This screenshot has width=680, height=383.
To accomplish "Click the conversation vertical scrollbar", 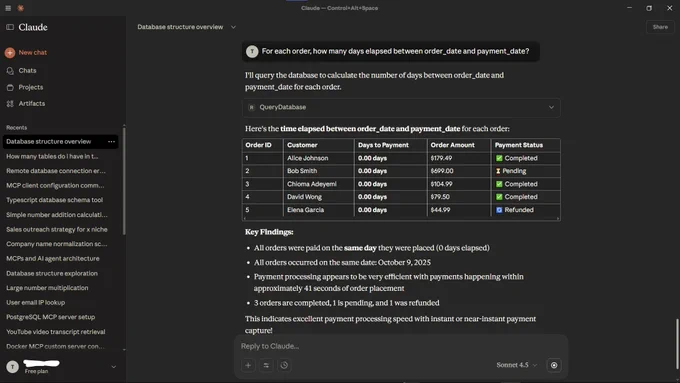I will tap(677, 344).
